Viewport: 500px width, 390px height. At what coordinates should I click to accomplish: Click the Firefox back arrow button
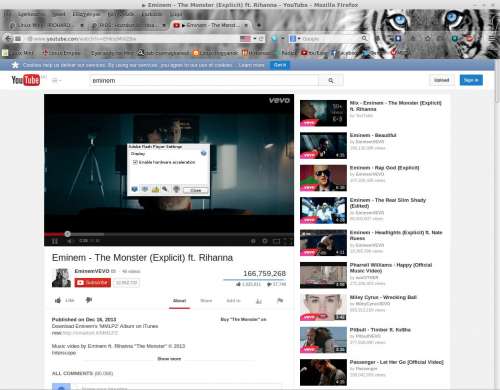pyautogui.click(x=8, y=39)
